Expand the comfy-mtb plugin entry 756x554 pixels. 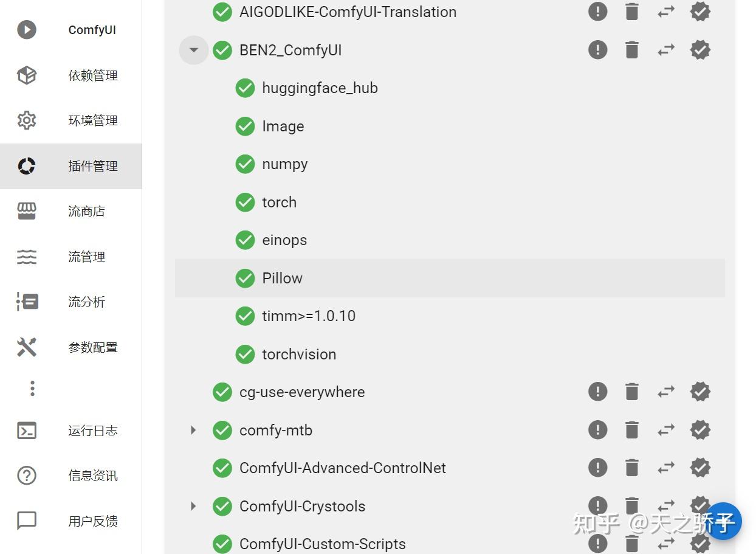tap(193, 430)
